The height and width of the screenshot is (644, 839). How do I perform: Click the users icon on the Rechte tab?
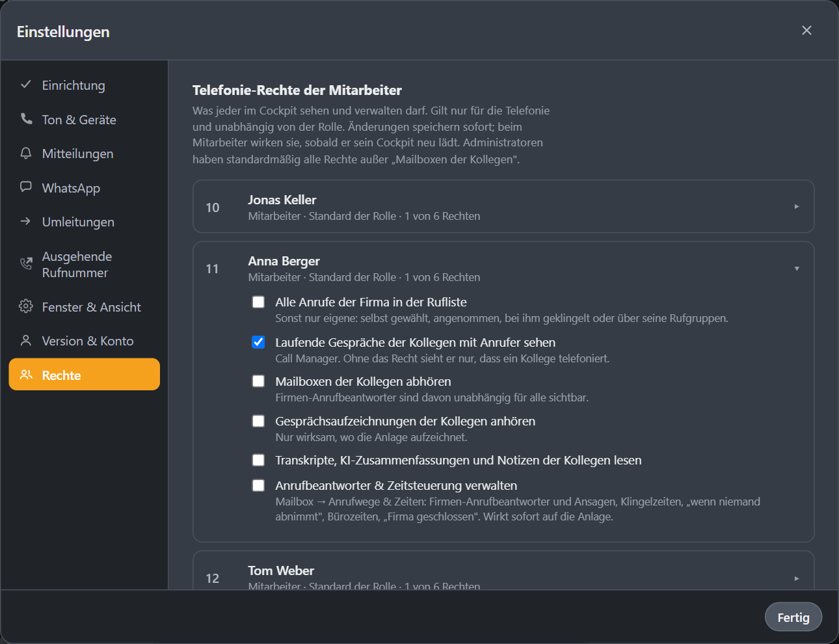26,375
